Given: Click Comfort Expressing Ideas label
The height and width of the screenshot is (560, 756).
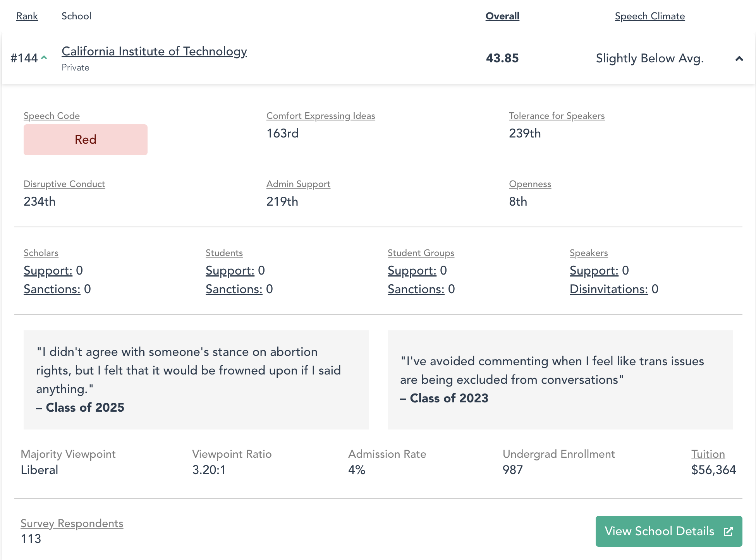Looking at the screenshot, I should click(x=321, y=116).
